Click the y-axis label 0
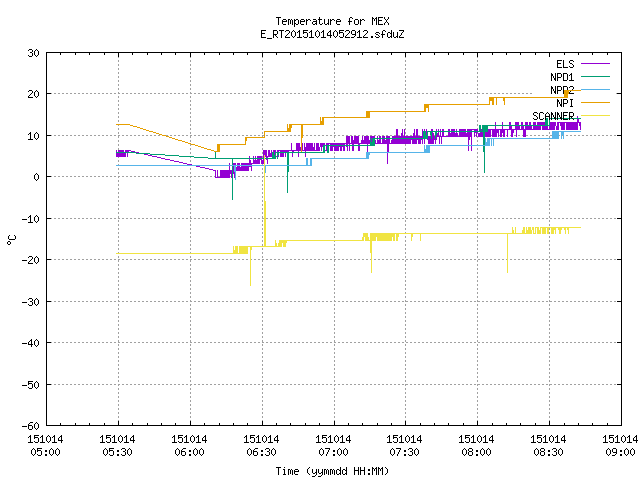Screen dimensions: 640x480 37,177
